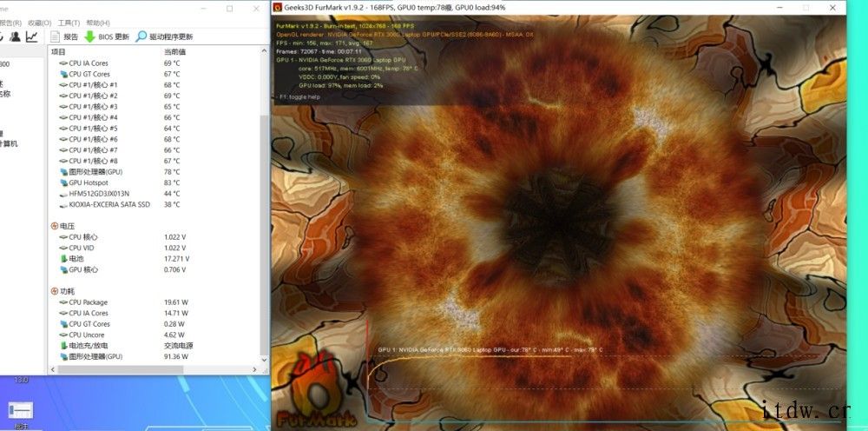This screenshot has height=431, width=868.
Task: Click the 91.36 W GPU power value
Action: [x=175, y=357]
